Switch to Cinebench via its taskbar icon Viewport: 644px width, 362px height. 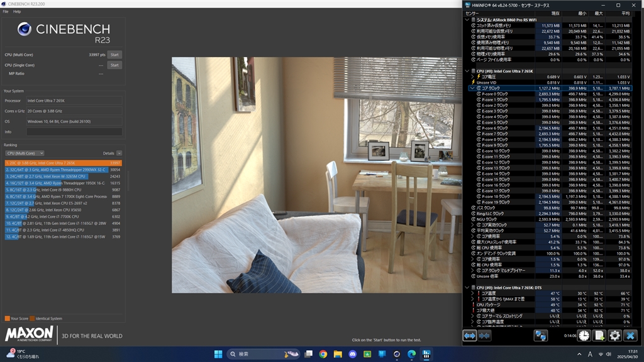pos(397,354)
